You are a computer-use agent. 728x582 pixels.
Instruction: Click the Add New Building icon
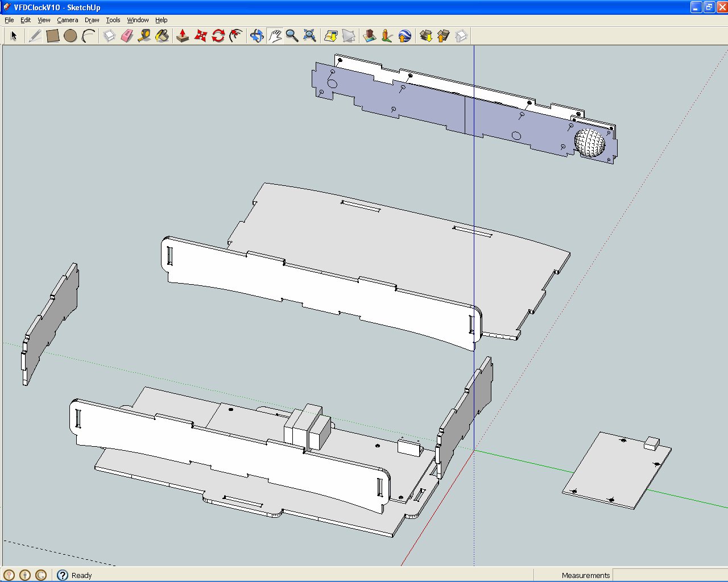370,36
